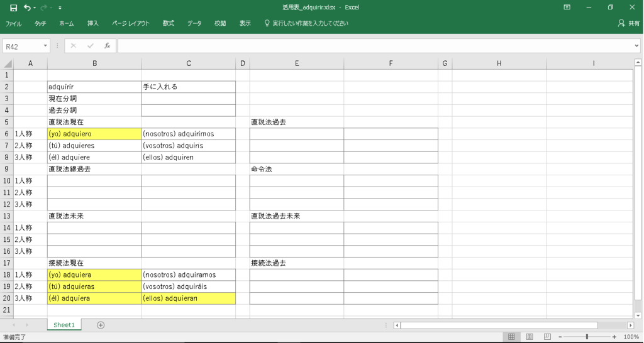Select the 現在分詞 cell
The image size is (644, 343).
(94, 99)
